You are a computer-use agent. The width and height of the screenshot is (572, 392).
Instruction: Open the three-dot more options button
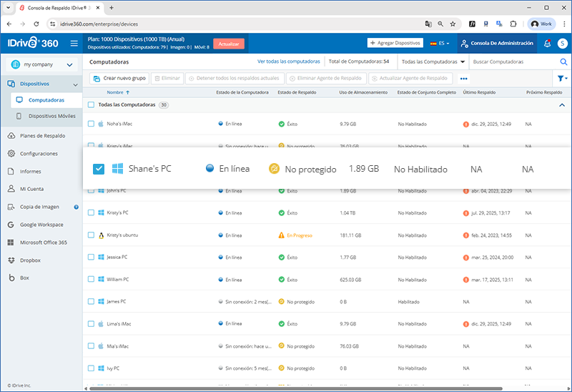[x=463, y=79]
